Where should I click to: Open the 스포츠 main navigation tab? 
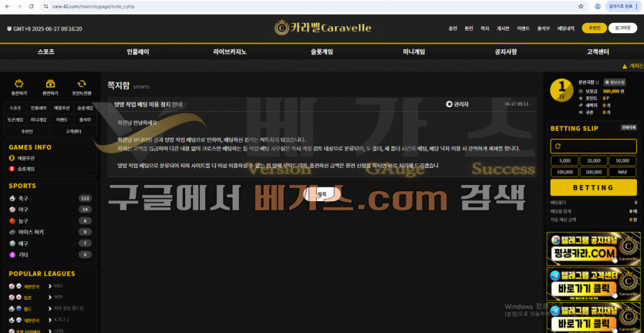[x=46, y=52]
